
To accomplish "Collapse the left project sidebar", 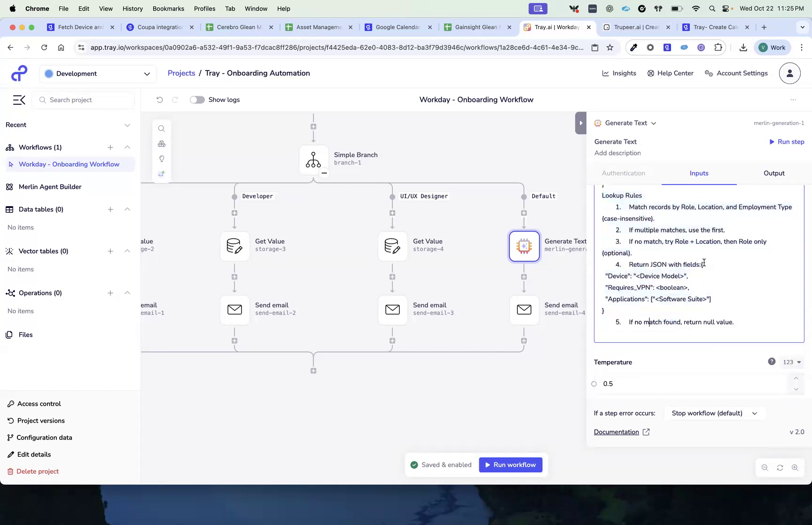I will pyautogui.click(x=19, y=100).
